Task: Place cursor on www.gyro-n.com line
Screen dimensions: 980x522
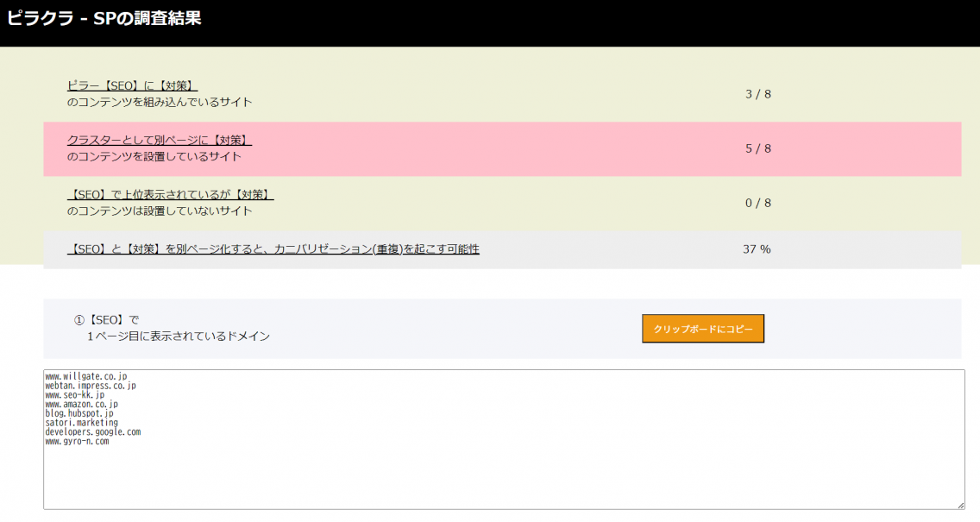Action: tap(77, 442)
